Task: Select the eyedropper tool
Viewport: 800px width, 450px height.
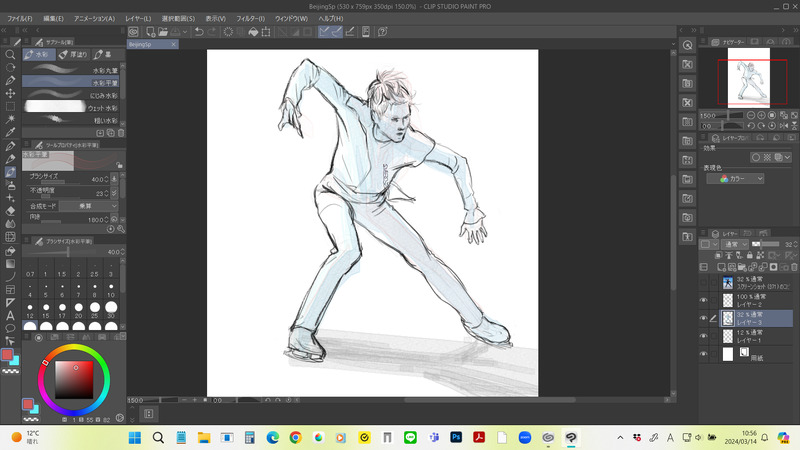Action: [10, 132]
